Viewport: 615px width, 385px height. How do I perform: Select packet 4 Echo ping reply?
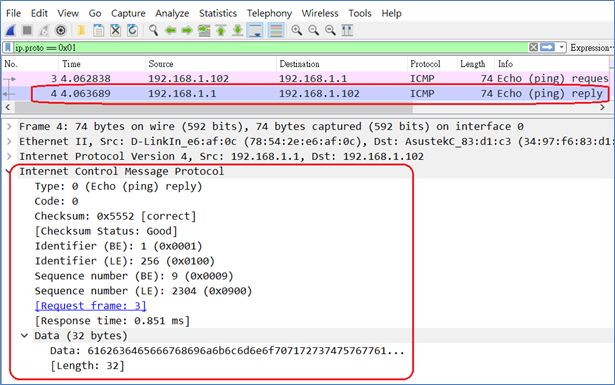(x=306, y=94)
